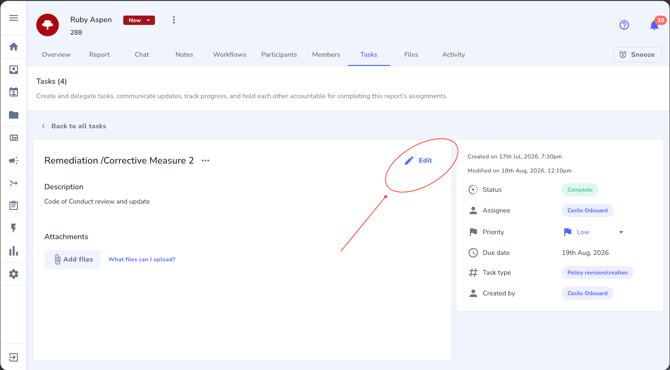This screenshot has width=670, height=370.
Task: Open the help question mark icon
Action: (x=624, y=25)
